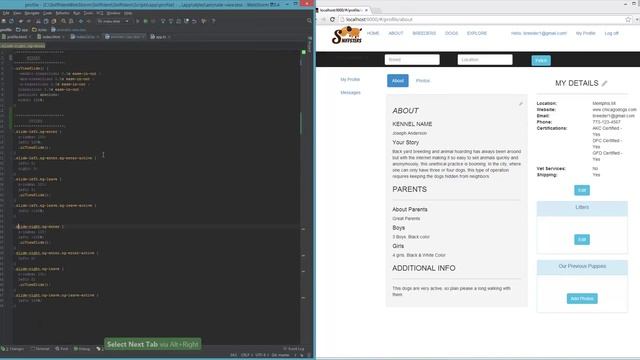640x360 pixels.
Task: Click the Run toolbar icon
Action: (138, 21)
